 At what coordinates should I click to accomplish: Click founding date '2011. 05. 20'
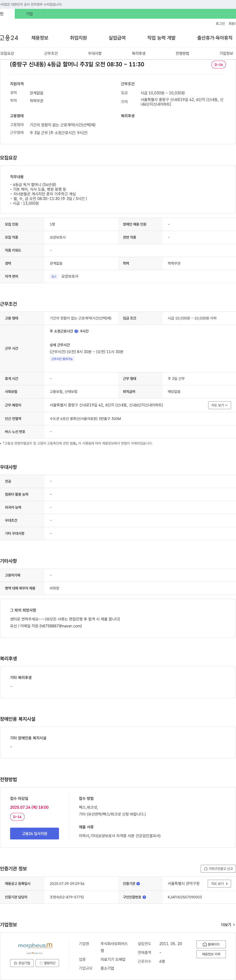tap(171, 943)
